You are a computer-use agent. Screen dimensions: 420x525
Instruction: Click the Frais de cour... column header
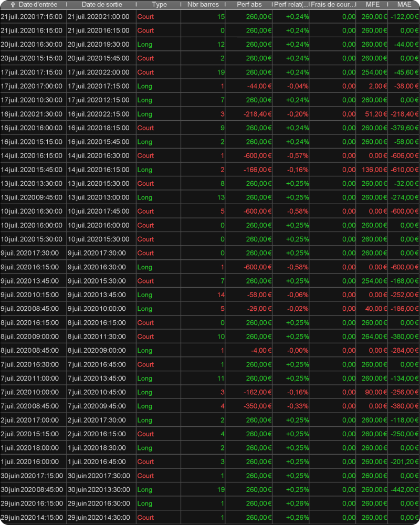pyautogui.click(x=333, y=4)
